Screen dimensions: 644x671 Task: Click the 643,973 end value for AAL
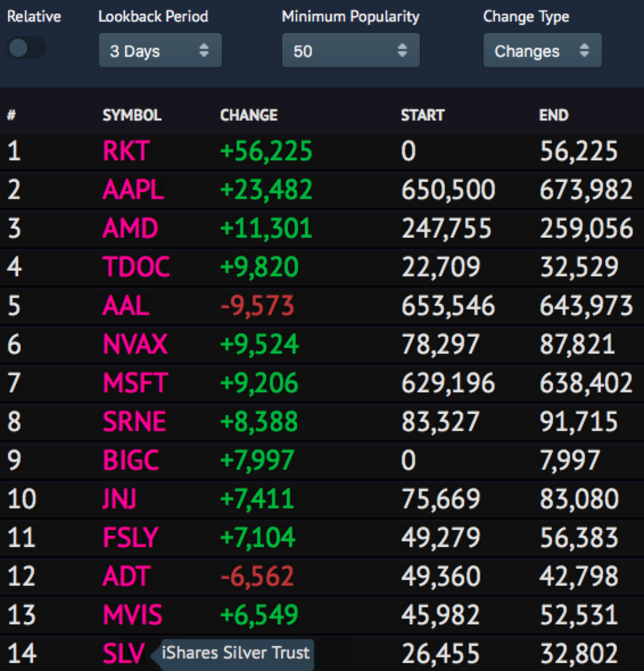[586, 305]
